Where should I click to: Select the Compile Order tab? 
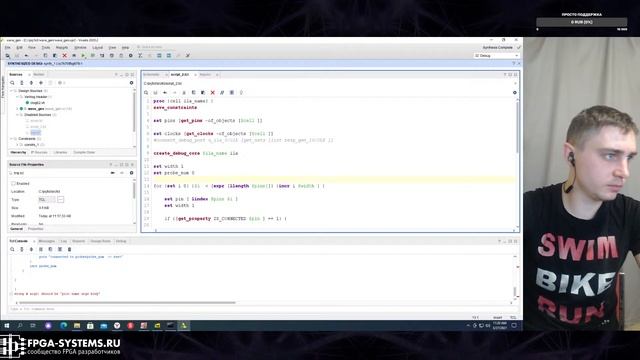[84, 152]
